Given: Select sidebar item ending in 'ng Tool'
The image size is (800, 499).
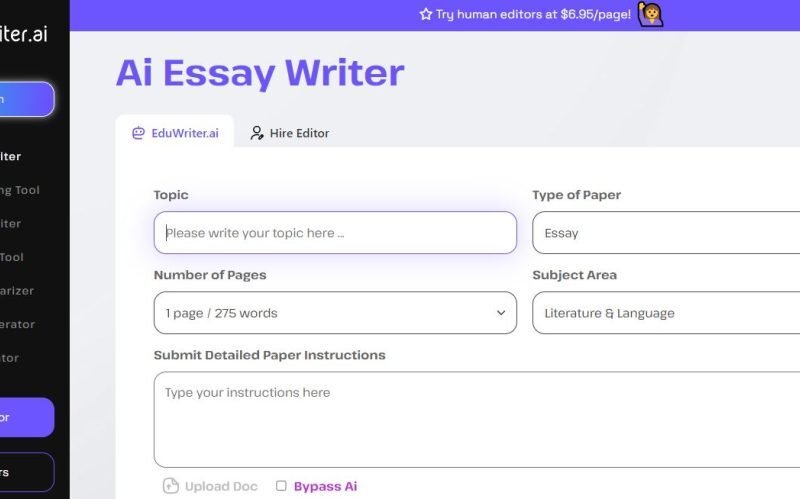Looking at the screenshot, I should point(19,190).
